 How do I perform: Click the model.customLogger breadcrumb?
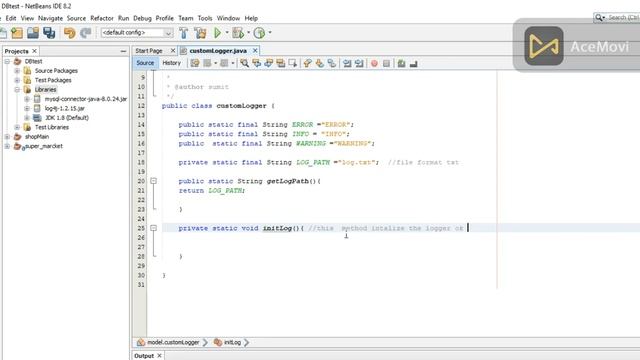173,342
